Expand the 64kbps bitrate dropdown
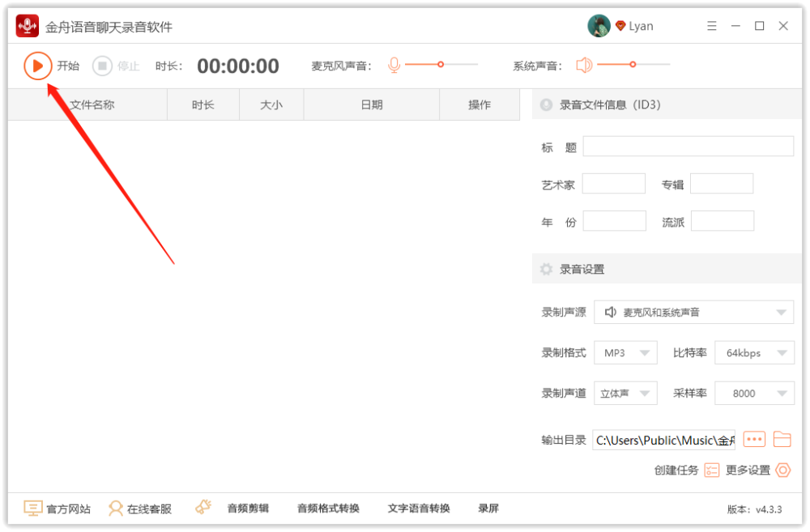Viewport: 810px width, 532px height. click(x=754, y=353)
